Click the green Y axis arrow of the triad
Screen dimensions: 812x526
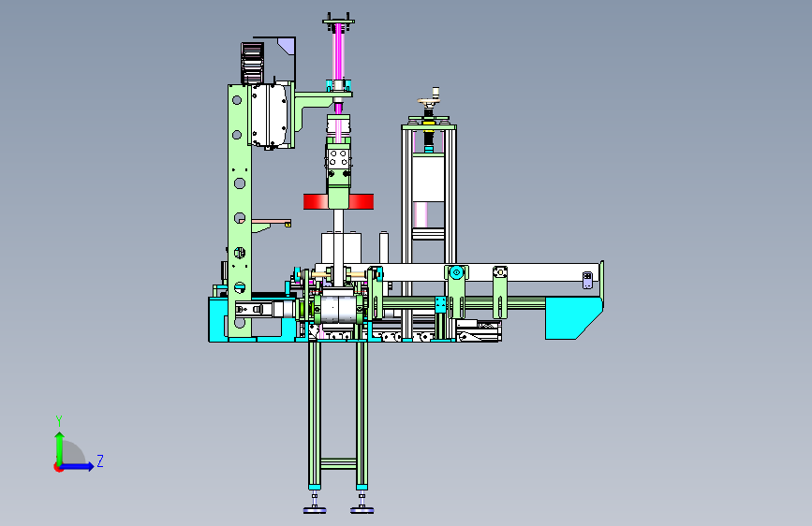click(x=60, y=447)
